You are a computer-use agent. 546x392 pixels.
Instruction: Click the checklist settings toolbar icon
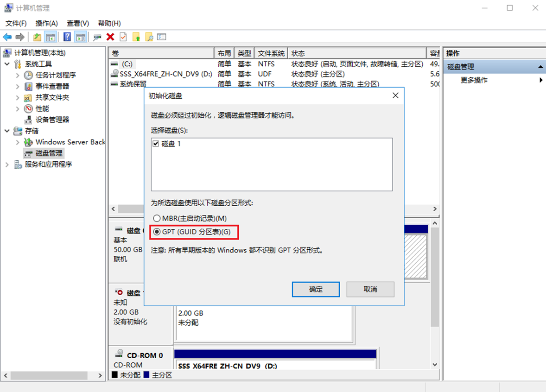(162, 37)
